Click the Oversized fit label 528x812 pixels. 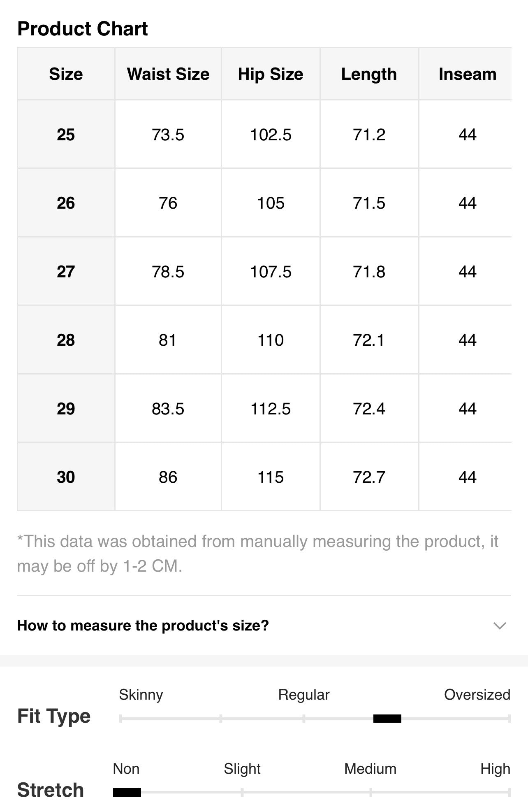477,695
